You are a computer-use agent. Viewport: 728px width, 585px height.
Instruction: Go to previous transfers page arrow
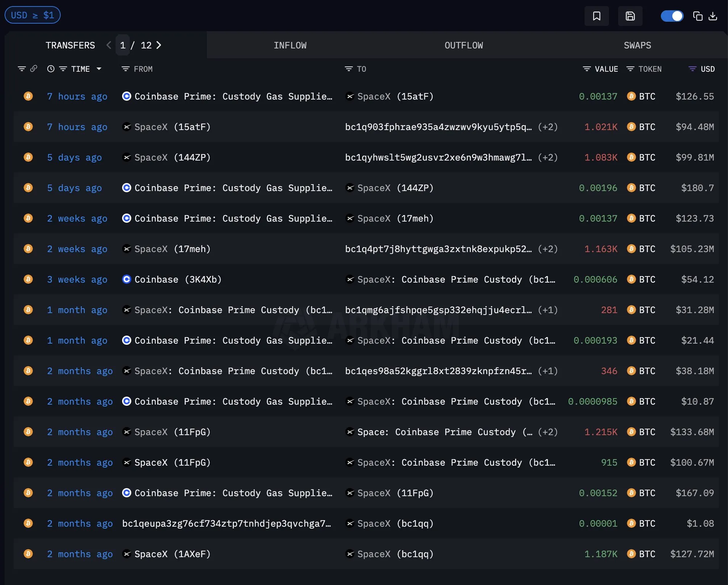point(109,45)
